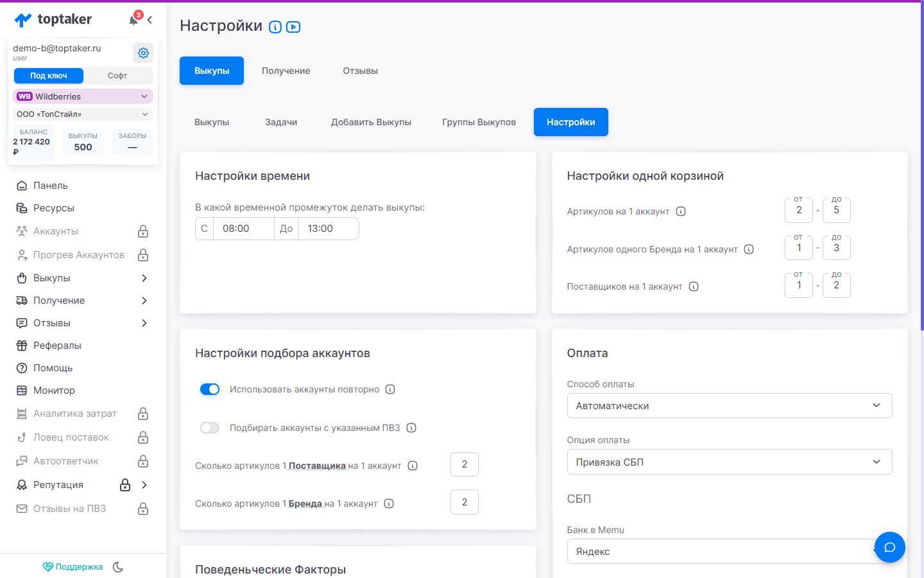This screenshot has height=578, width=924.
Task: Open the chat support bubble
Action: point(889,547)
